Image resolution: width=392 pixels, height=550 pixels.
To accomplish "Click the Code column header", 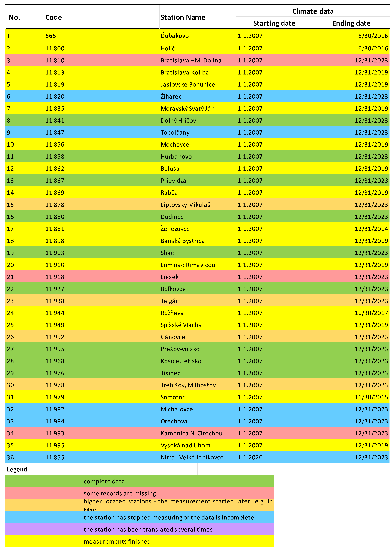I will coord(53,17).
